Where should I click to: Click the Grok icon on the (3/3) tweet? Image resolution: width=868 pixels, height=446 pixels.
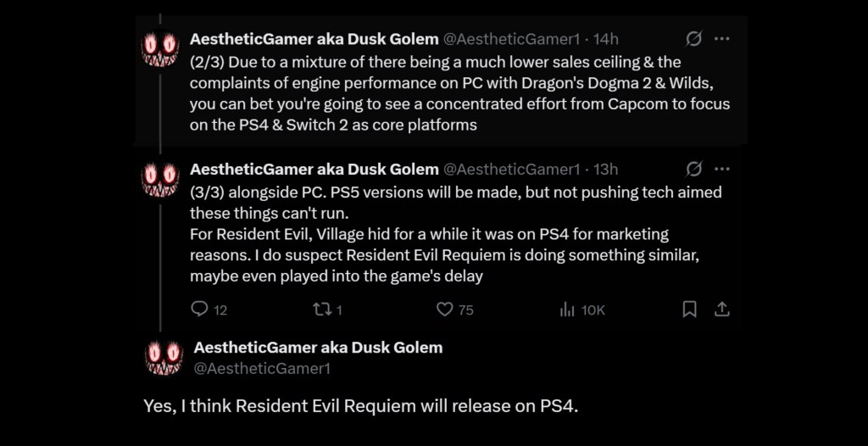click(x=693, y=169)
